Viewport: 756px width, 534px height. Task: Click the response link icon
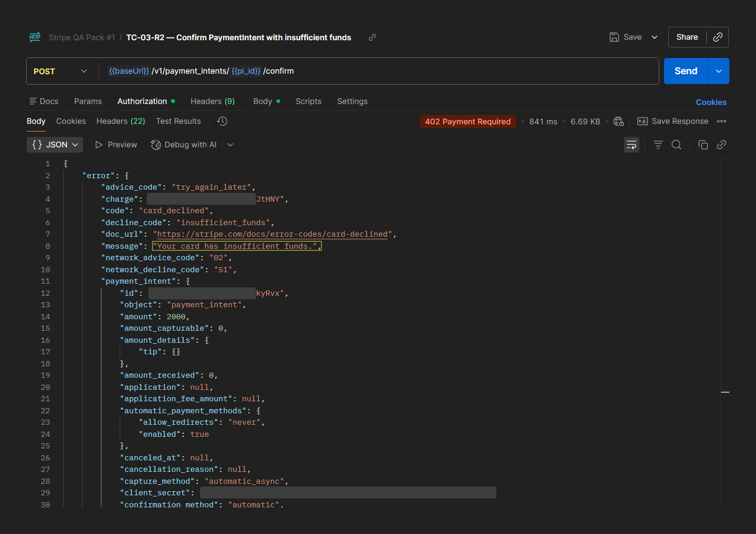722,145
